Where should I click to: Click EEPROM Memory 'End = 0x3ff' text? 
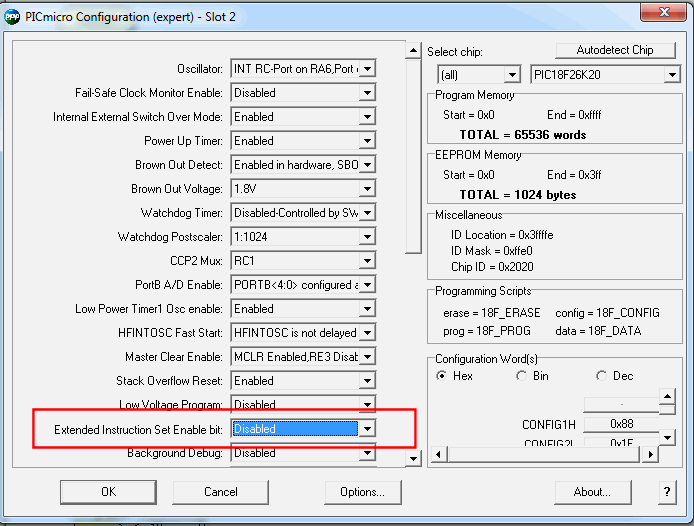pos(574,175)
